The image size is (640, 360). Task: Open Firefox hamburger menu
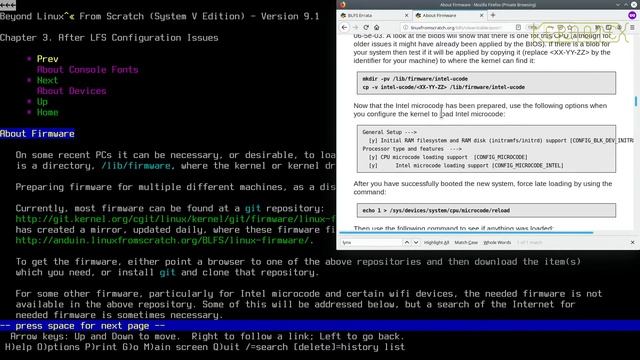[x=632, y=27]
